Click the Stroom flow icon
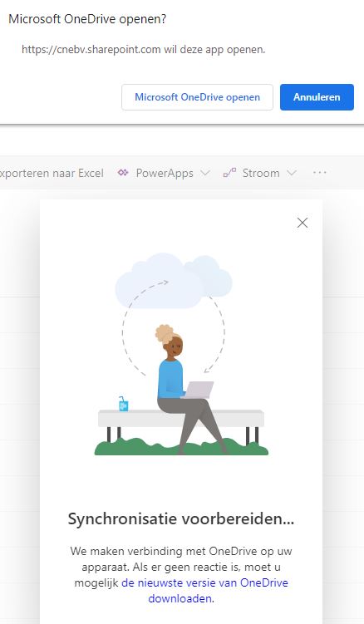Viewport: 364px width, 624px height. point(229,173)
